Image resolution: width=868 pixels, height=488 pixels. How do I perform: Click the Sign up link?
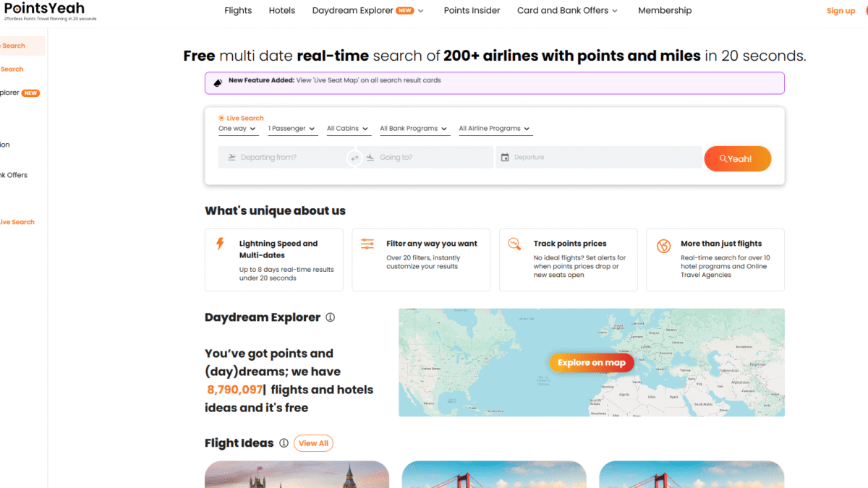[841, 11]
